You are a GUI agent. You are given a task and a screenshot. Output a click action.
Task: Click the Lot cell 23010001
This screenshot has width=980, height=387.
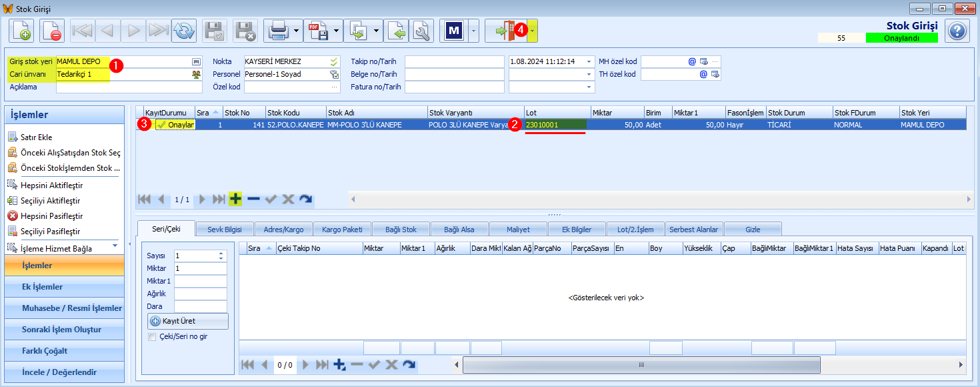pyautogui.click(x=555, y=125)
